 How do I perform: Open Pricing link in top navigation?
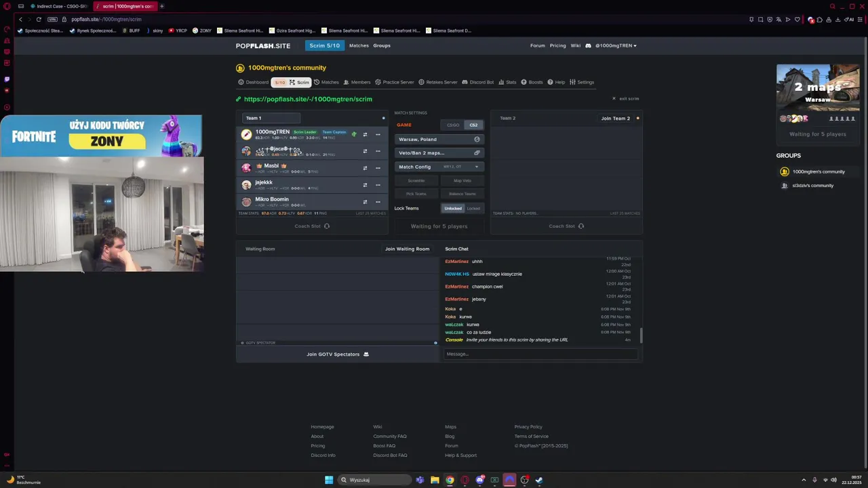(558, 45)
